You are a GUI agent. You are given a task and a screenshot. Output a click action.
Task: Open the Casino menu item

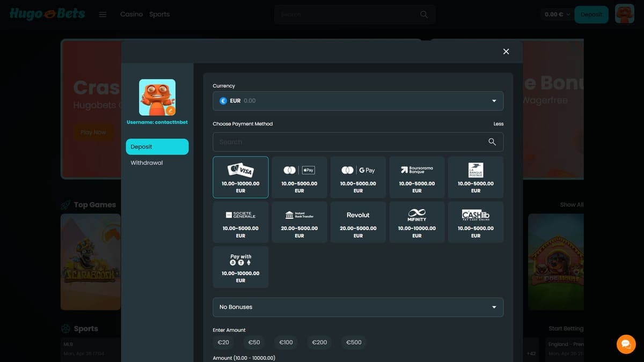131,14
